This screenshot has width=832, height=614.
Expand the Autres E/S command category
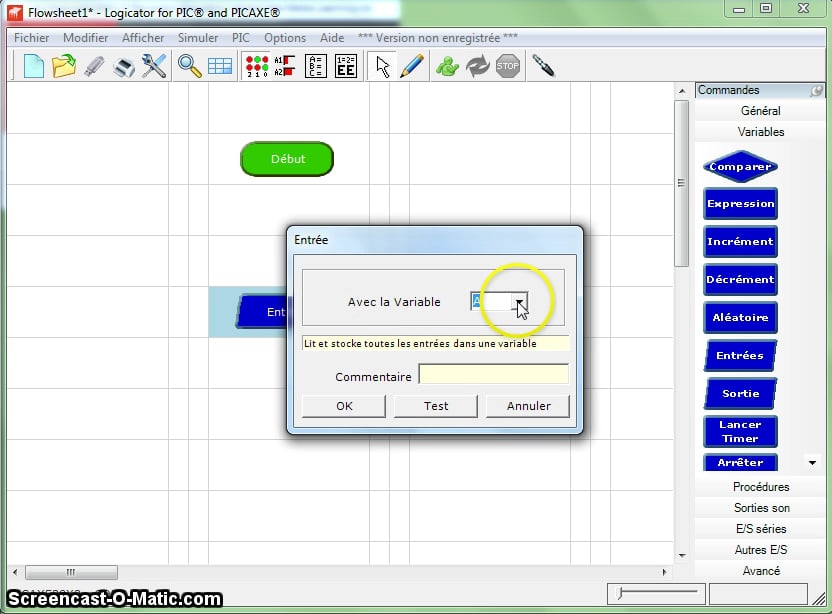(760, 550)
